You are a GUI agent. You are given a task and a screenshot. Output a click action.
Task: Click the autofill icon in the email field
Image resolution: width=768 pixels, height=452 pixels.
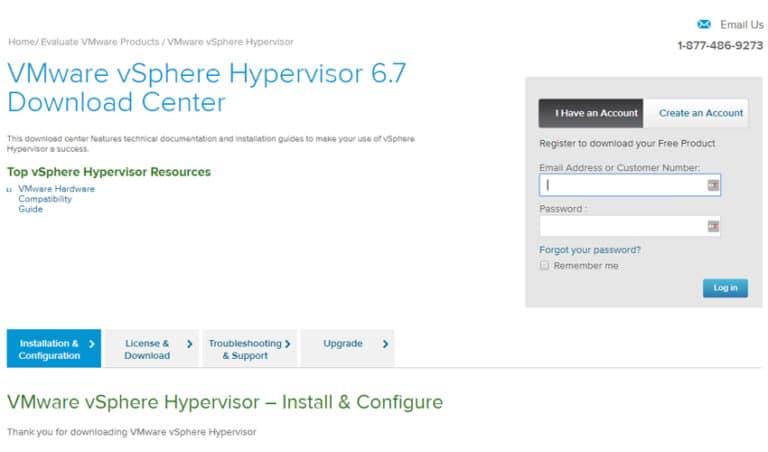[713, 185]
